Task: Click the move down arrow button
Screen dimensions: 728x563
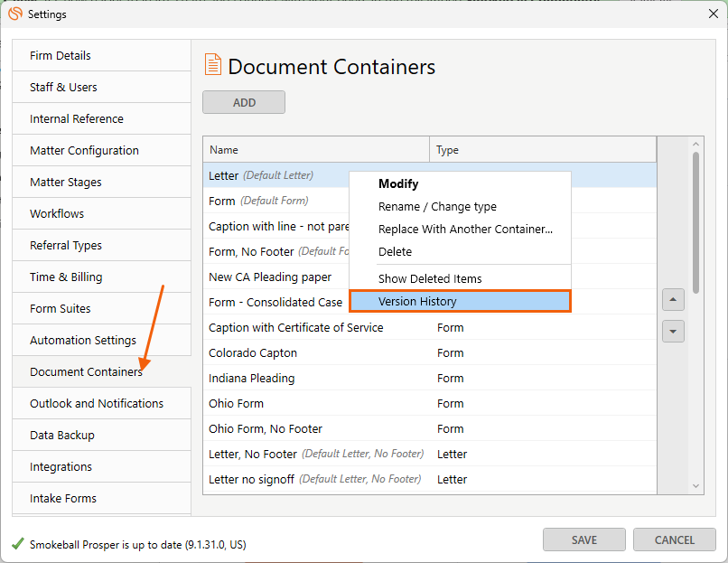Action: click(673, 332)
